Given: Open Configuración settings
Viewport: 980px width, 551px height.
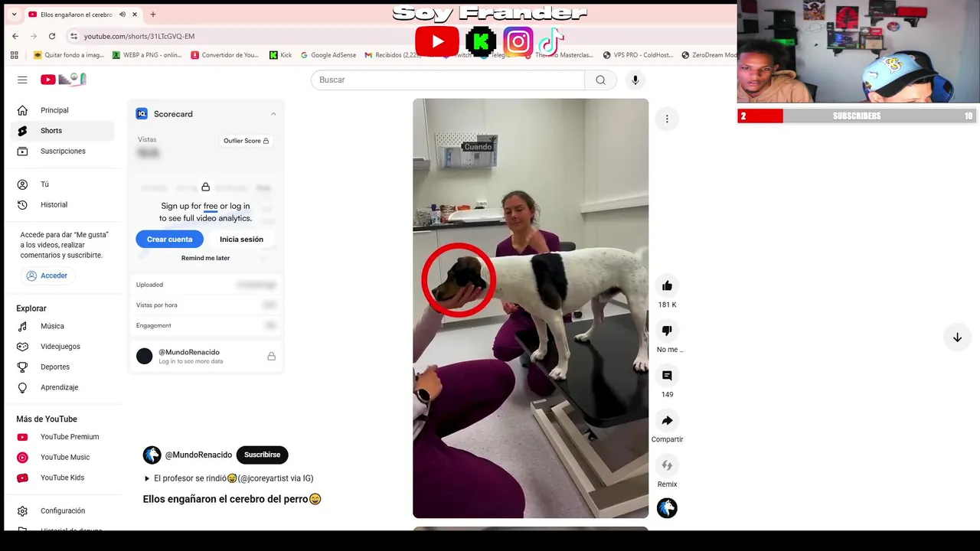Looking at the screenshot, I should click(x=64, y=511).
